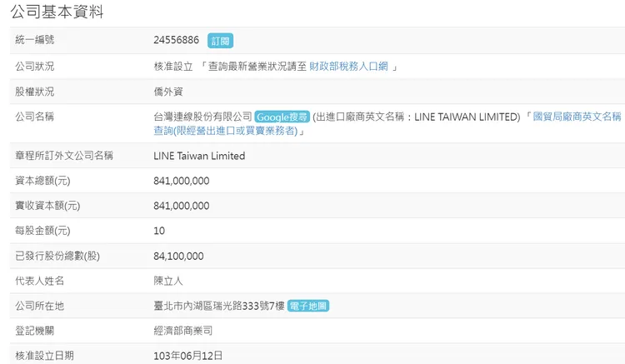625x364 pixels.
Task: Click the 代表人姓名 label
Action: pos(39,281)
